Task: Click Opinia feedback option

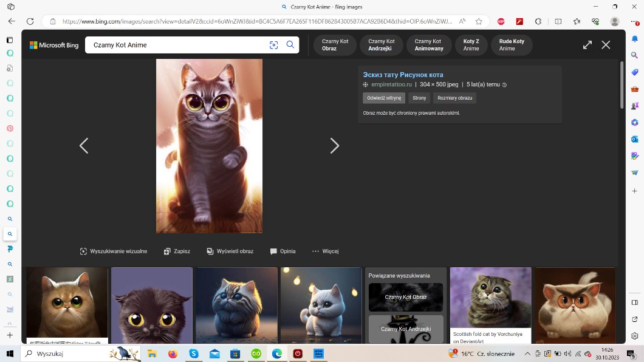Action: [x=283, y=251]
